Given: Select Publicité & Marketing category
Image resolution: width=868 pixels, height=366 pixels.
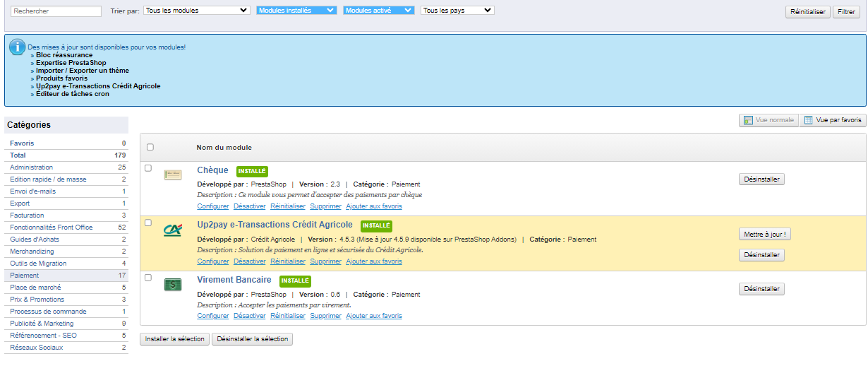Looking at the screenshot, I should (x=66, y=324).
